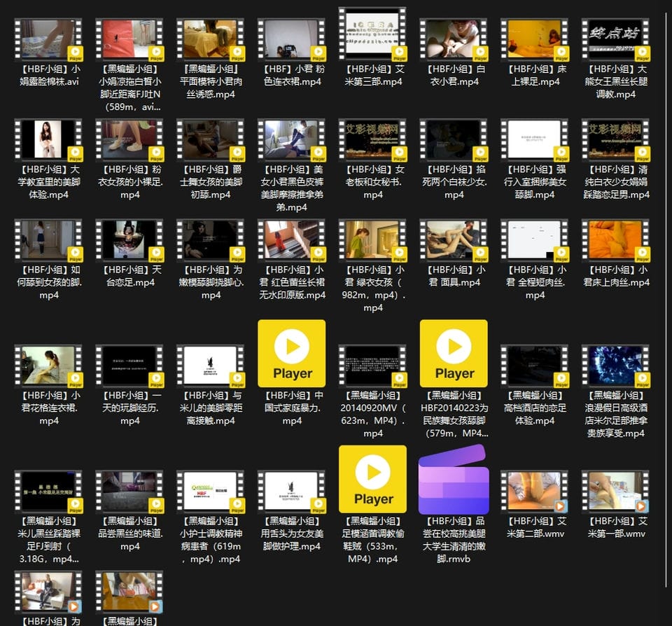Click file name "爵士舞女孩的美脚初舔.mp4"
Image resolution: width=672 pixels, height=626 pixels.
(x=211, y=182)
